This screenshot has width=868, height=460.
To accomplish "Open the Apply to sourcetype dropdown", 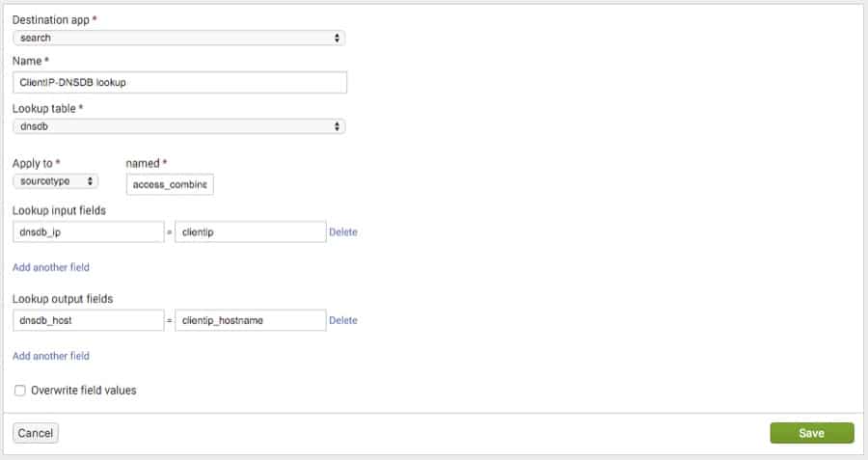I will (55, 181).
